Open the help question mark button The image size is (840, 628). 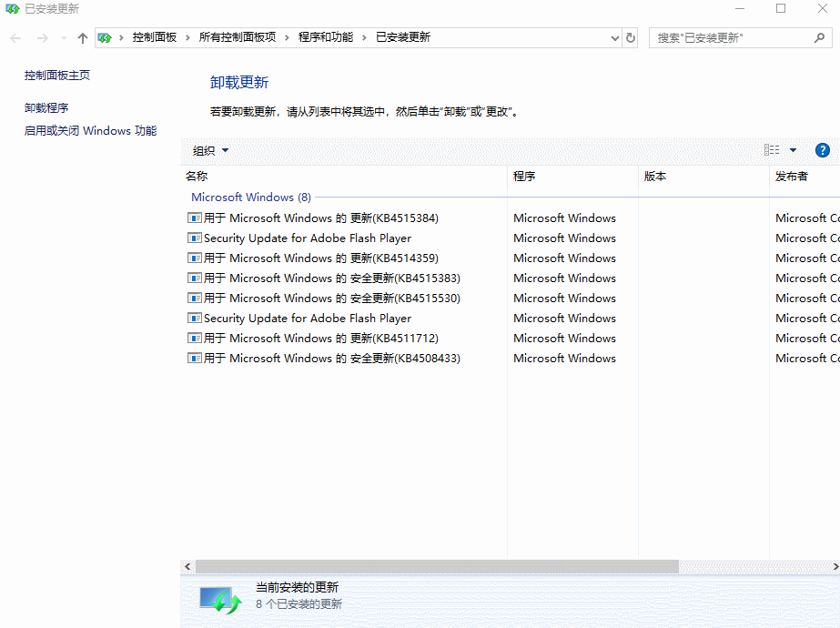coord(823,150)
